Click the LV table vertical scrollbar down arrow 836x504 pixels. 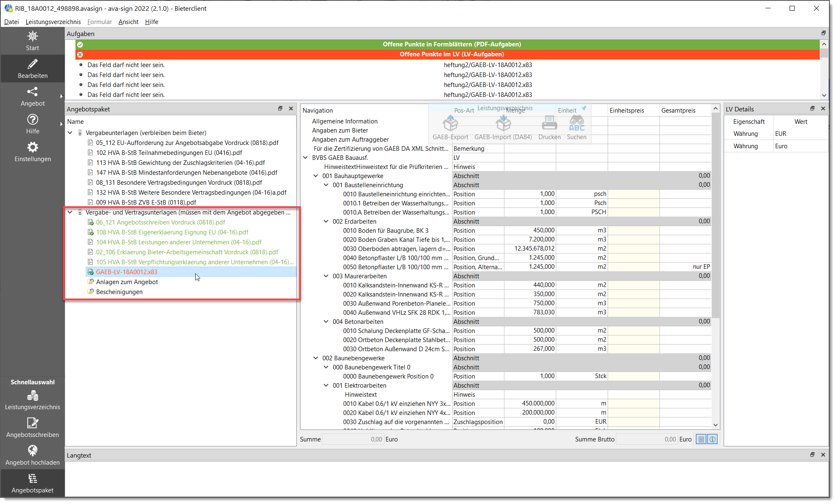715,425
